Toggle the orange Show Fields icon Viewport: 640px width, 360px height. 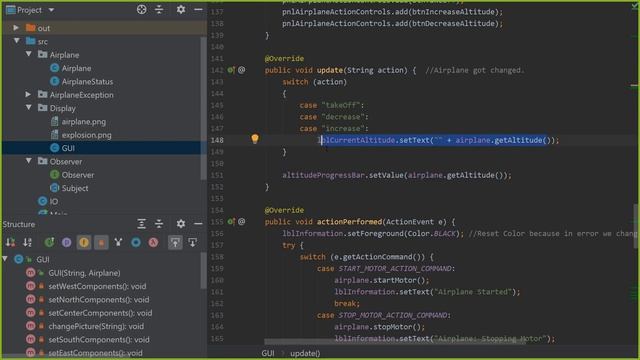[x=84, y=242]
